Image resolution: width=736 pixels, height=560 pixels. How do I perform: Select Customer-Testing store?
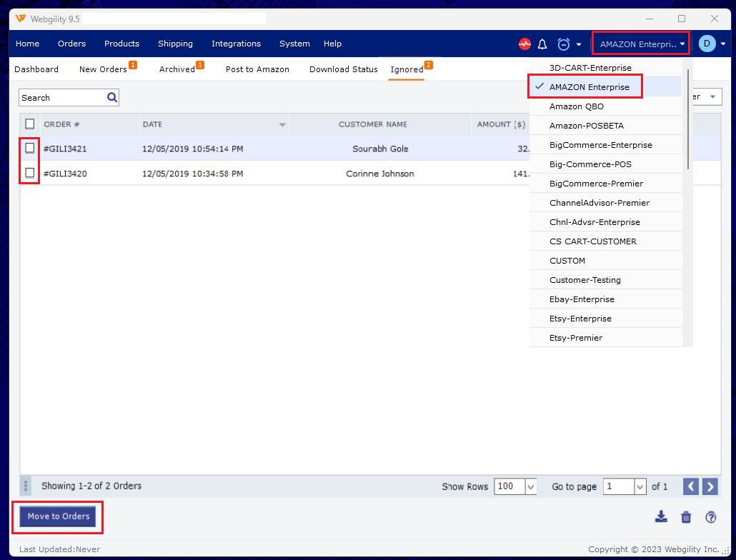(x=605, y=279)
